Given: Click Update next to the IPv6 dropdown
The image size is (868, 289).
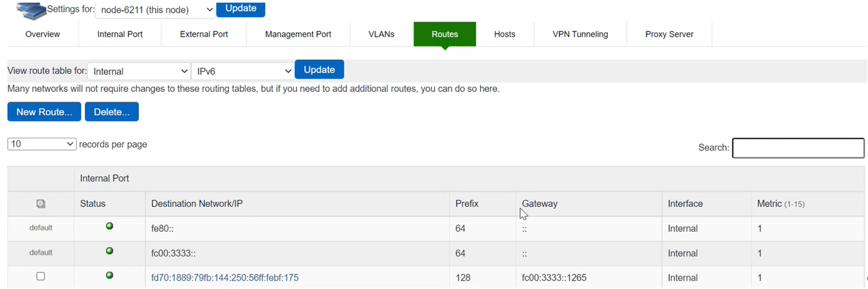Looking at the screenshot, I should click(x=319, y=70).
